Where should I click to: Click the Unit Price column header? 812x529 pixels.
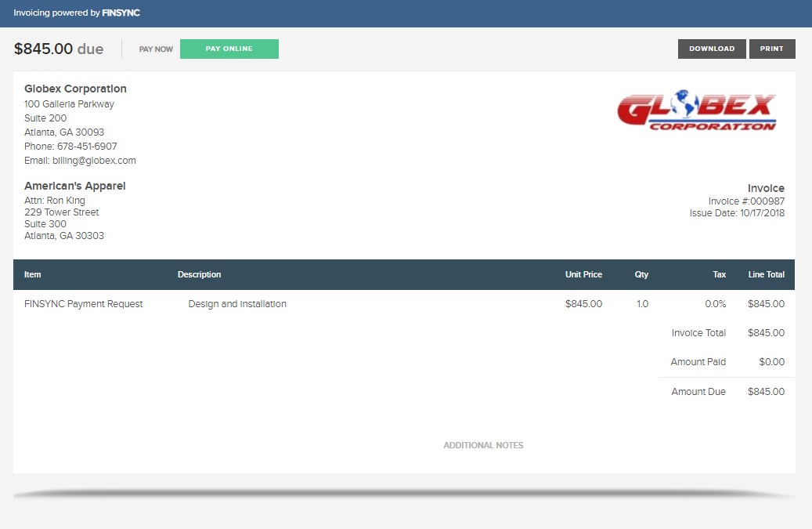click(x=583, y=274)
